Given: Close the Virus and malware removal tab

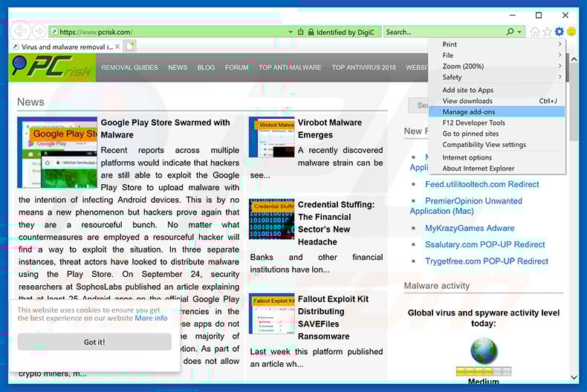Looking at the screenshot, I should coord(117,46).
